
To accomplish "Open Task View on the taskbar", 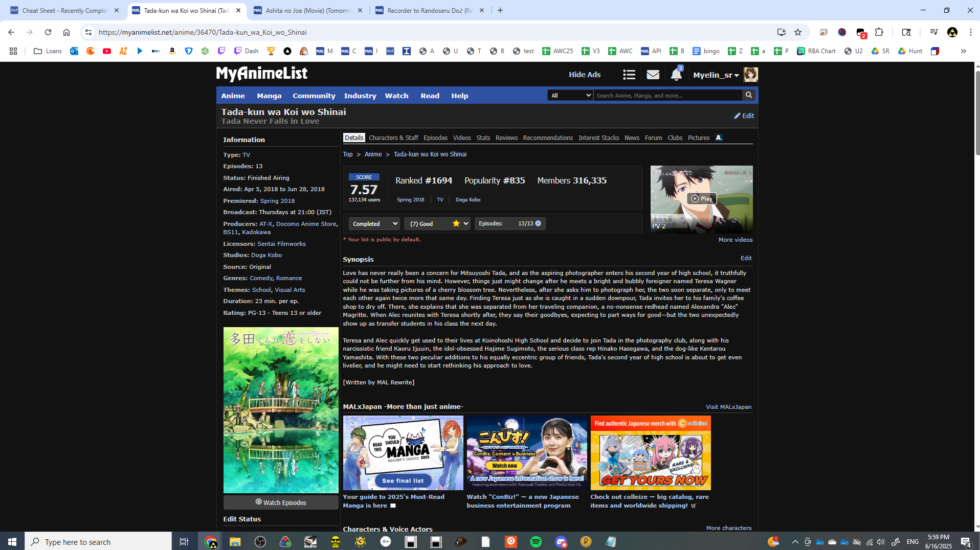I will 184,542.
